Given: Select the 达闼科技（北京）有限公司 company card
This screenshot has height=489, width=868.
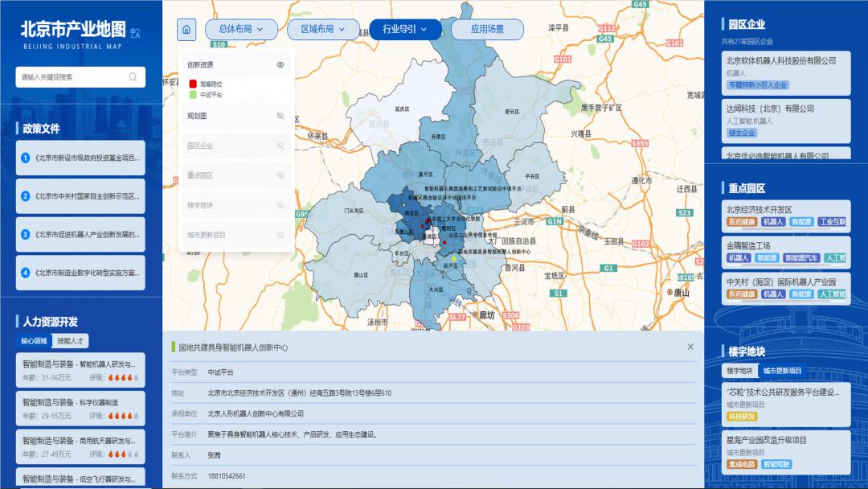Looking at the screenshot, I should pyautogui.click(x=784, y=115).
